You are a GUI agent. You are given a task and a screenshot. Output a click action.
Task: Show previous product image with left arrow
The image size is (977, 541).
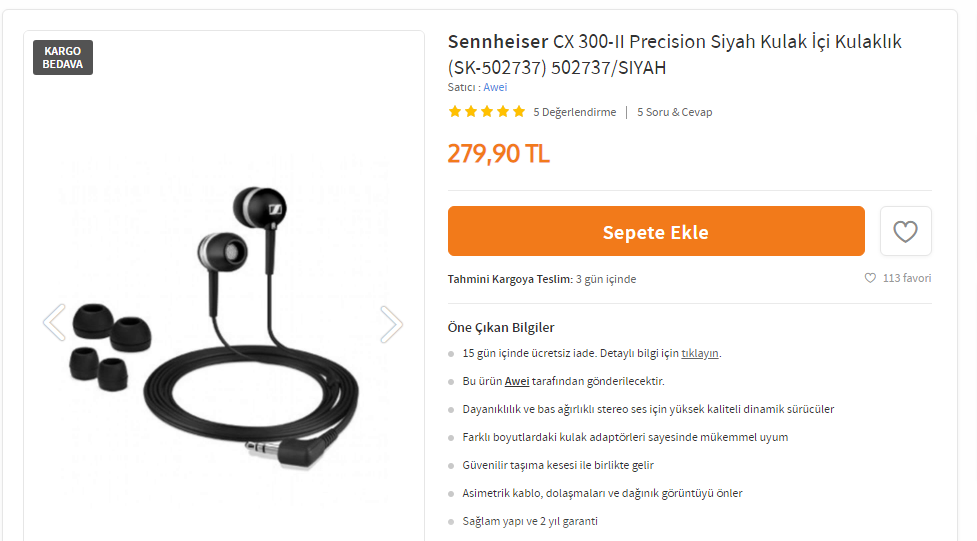[x=54, y=322]
